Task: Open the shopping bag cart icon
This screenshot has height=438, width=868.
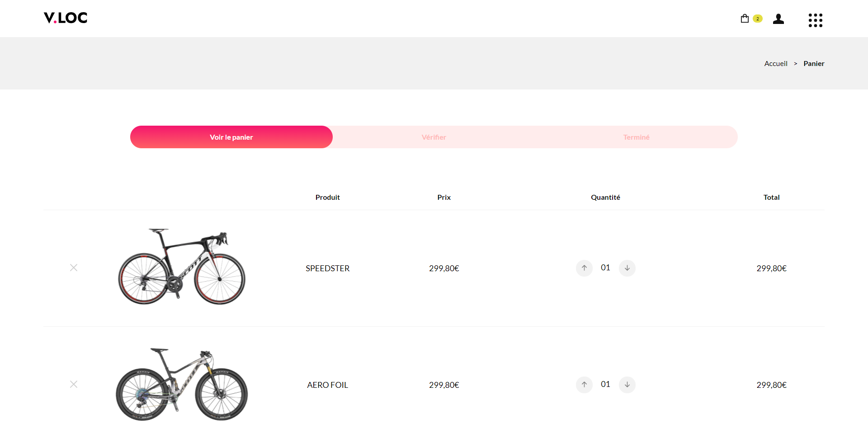Action: click(745, 19)
